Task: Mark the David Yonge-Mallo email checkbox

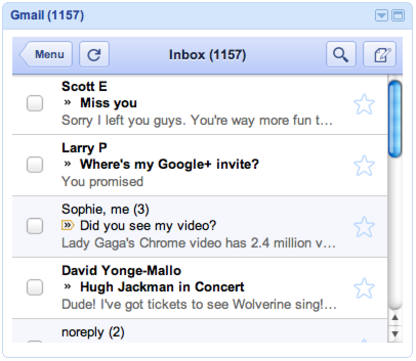Action: pyautogui.click(x=35, y=287)
